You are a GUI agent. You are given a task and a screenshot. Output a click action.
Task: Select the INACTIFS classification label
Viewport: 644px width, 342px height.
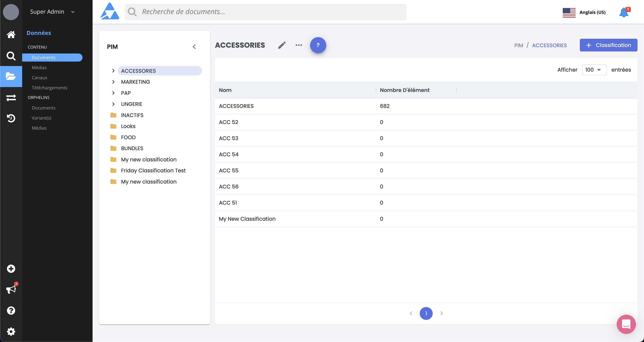(x=132, y=115)
